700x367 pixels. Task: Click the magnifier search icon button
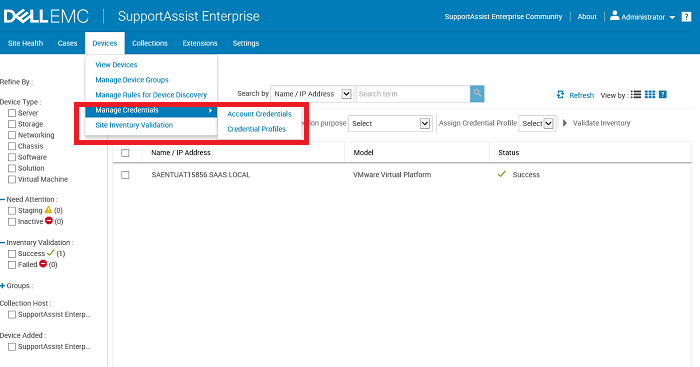pyautogui.click(x=477, y=94)
